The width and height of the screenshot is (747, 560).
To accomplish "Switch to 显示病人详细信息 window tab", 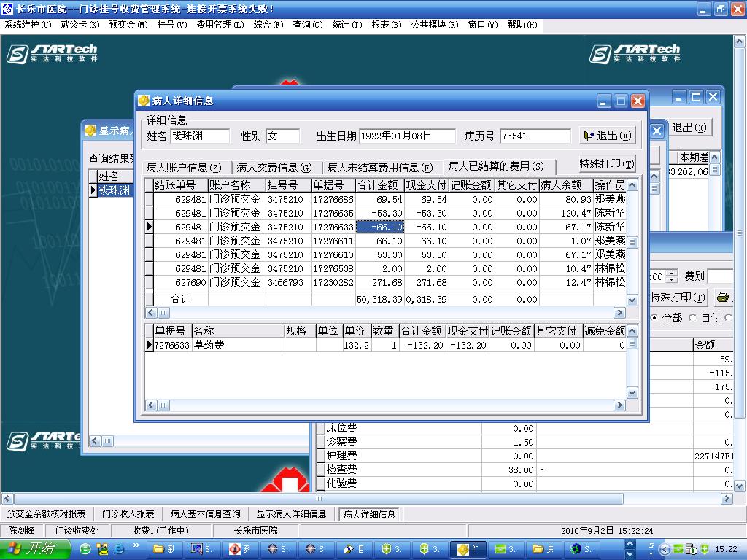I will click(x=291, y=514).
